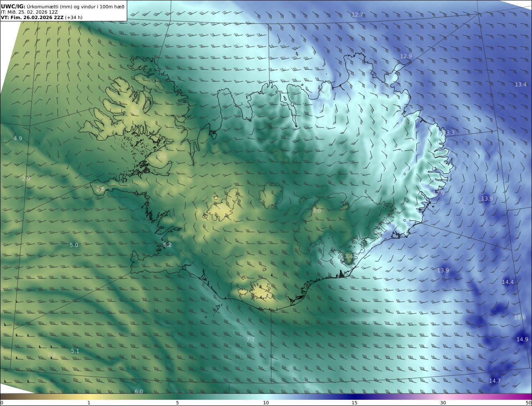The height and width of the screenshot is (406, 532).
Task: Select the IT: Mið. 25. 02. 2026 12Z line
Action: tap(30, 12)
